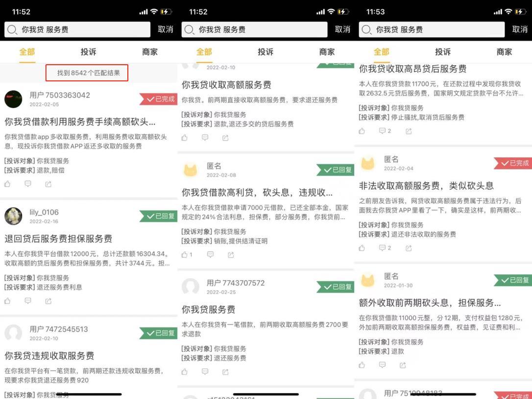
Task: Share the complaint by 用户 7743707572
Action: 225,372
